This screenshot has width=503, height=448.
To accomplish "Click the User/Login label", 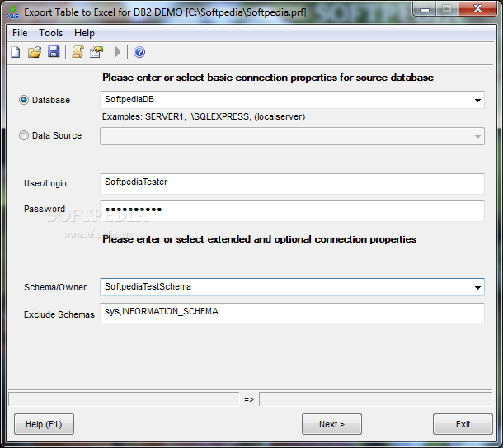I will (45, 183).
